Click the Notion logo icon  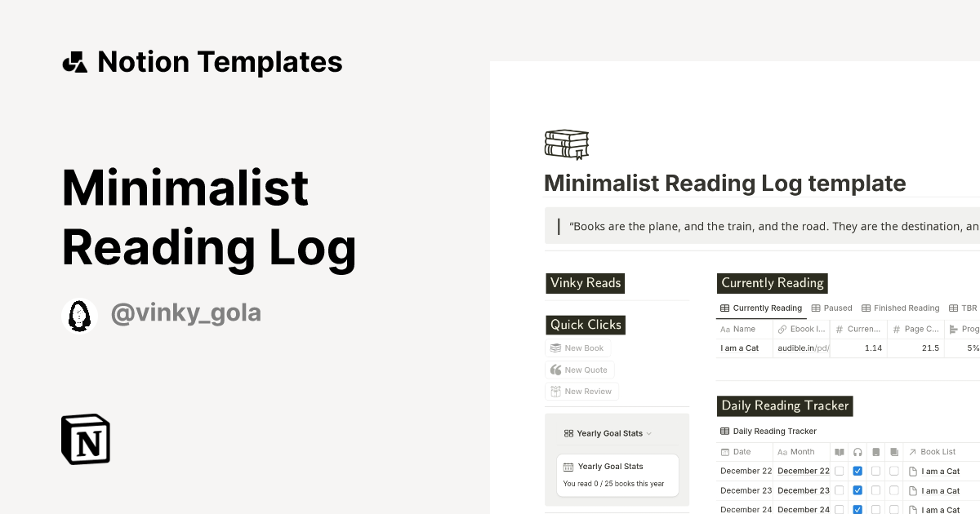coord(84,439)
